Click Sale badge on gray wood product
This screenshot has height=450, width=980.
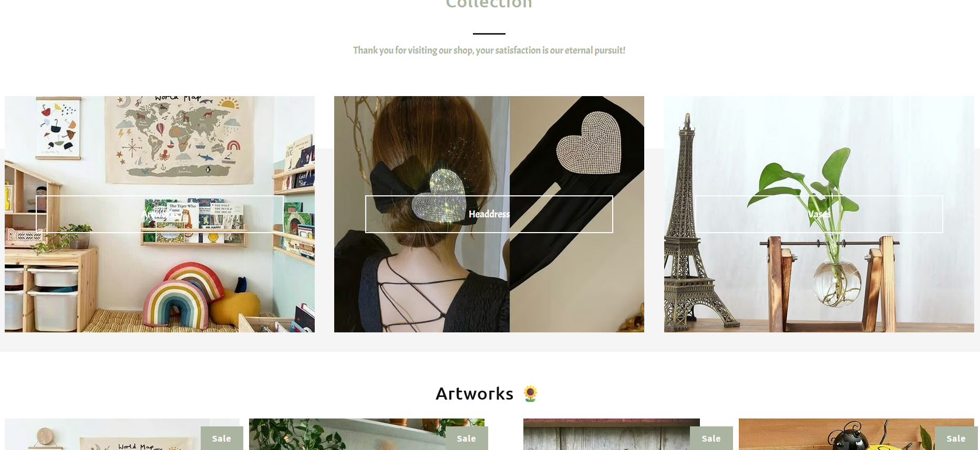point(711,438)
